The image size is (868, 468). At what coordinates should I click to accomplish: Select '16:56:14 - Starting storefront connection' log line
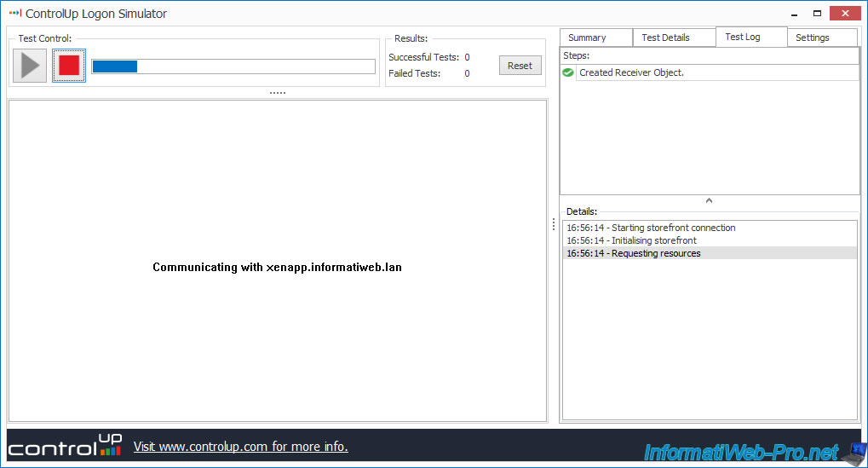point(710,228)
